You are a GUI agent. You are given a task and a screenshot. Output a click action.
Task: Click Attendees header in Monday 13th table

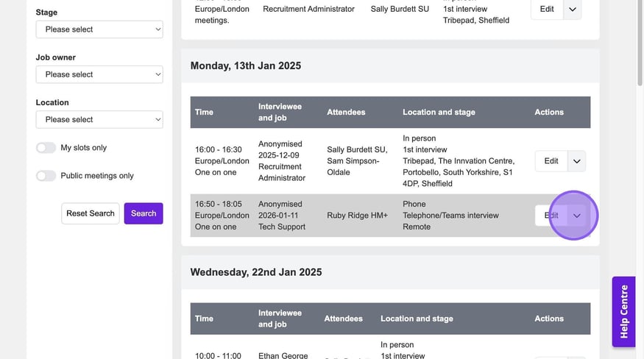(346, 113)
